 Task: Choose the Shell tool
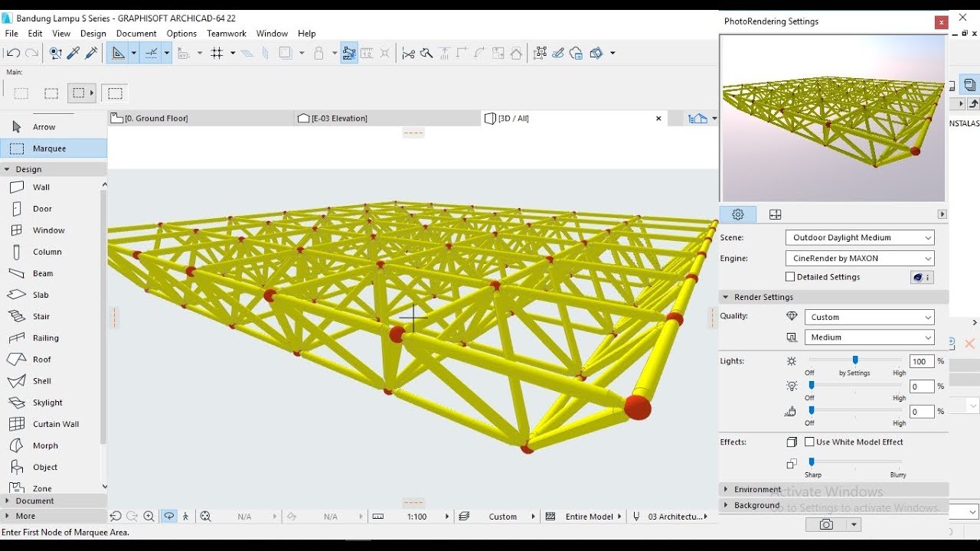click(42, 380)
